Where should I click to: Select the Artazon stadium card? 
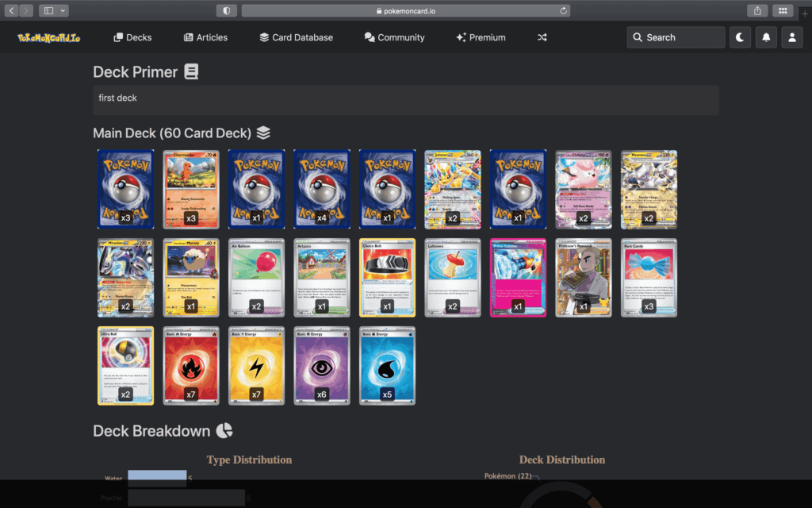[x=322, y=277]
